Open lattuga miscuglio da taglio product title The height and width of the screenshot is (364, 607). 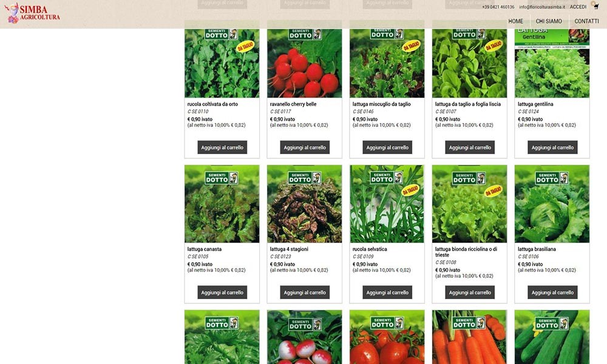pos(381,104)
